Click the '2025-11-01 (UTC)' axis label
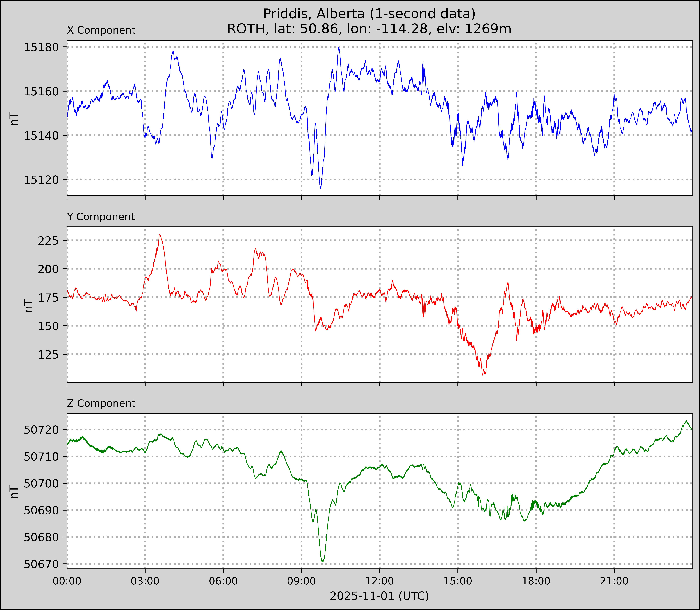 click(x=379, y=596)
